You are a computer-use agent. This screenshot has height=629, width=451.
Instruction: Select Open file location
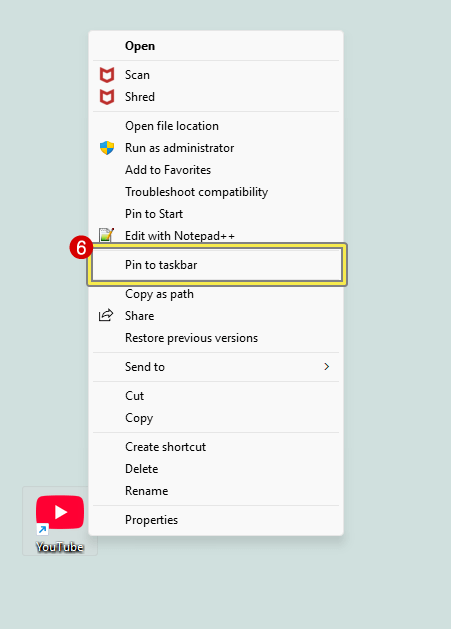pos(216,126)
